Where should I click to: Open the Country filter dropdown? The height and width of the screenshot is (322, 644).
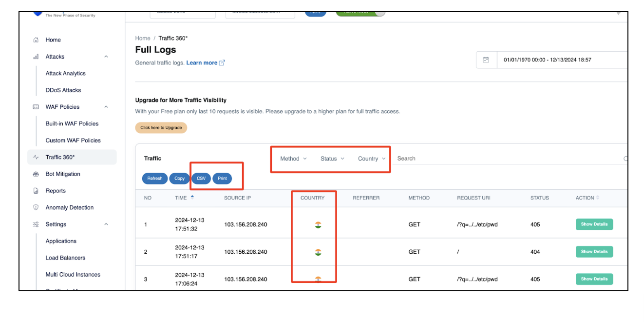pos(372,159)
